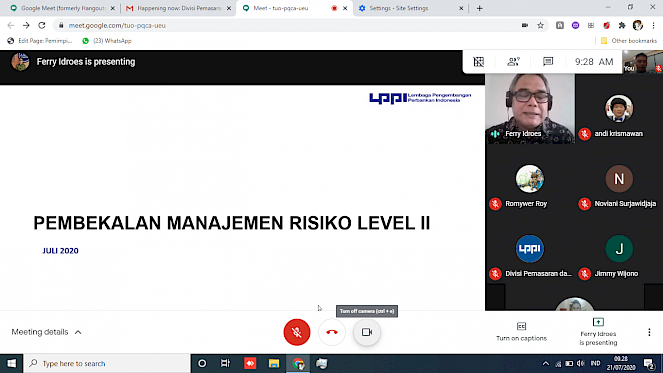Show participants list icon

(x=513, y=62)
